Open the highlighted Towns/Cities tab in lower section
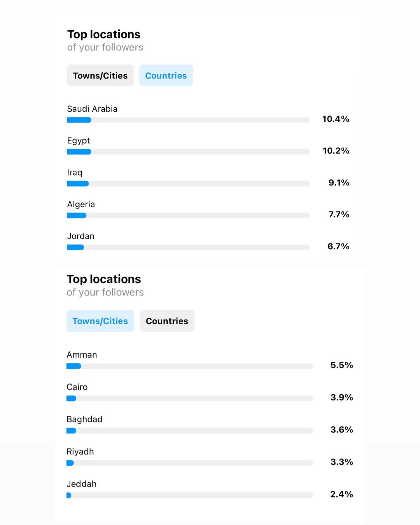420x525 pixels. [100, 321]
